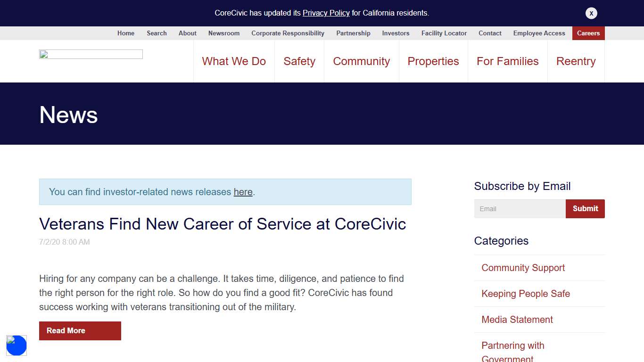Navigate to the Reentry section
This screenshot has width=644, height=362.
(x=576, y=61)
